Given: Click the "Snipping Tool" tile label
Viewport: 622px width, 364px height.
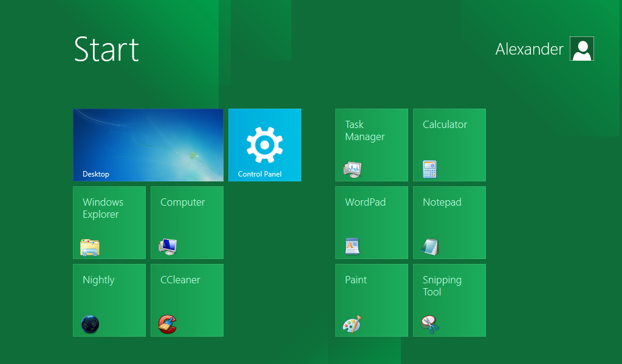Looking at the screenshot, I should click(442, 286).
